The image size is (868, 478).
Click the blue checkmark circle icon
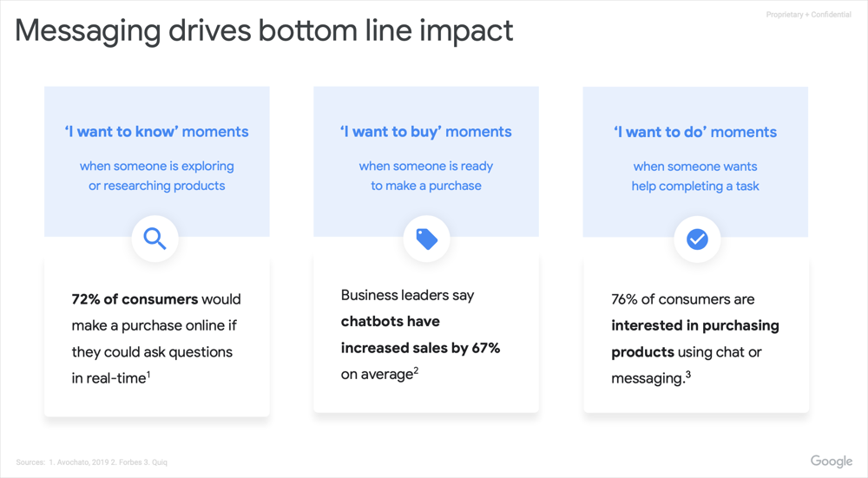(697, 239)
